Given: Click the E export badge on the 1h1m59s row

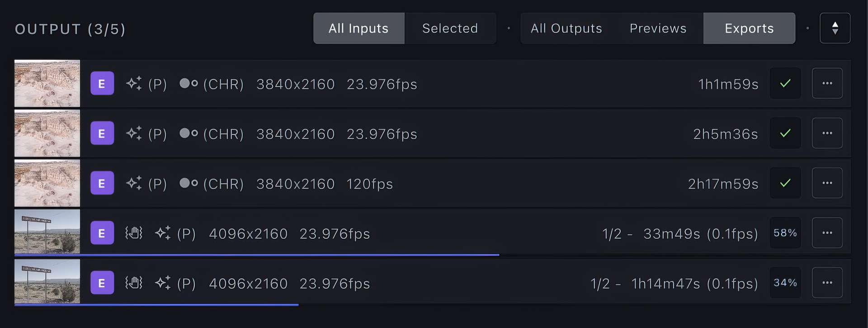Looking at the screenshot, I should click(102, 84).
